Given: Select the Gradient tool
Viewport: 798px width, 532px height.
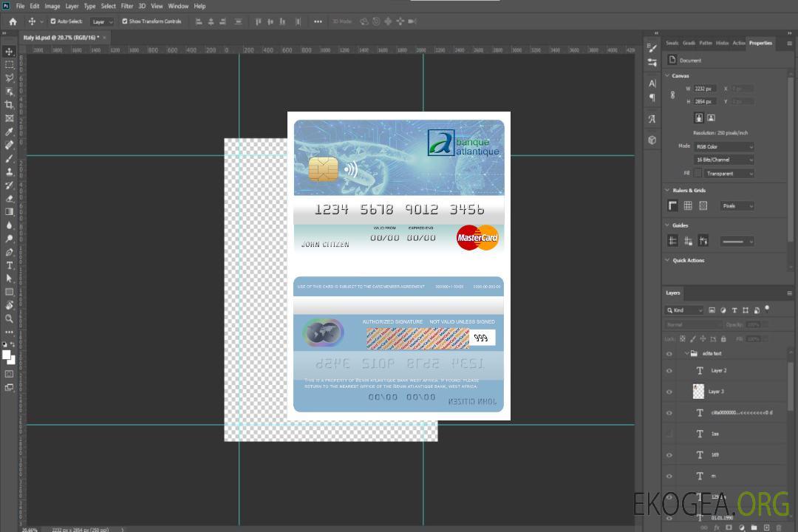Looking at the screenshot, I should (9, 212).
